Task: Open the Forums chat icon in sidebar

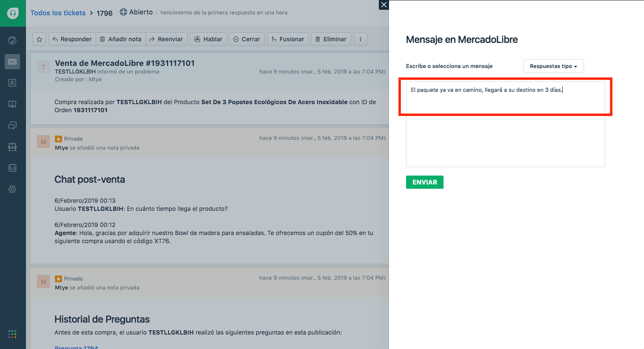Action: (12, 125)
